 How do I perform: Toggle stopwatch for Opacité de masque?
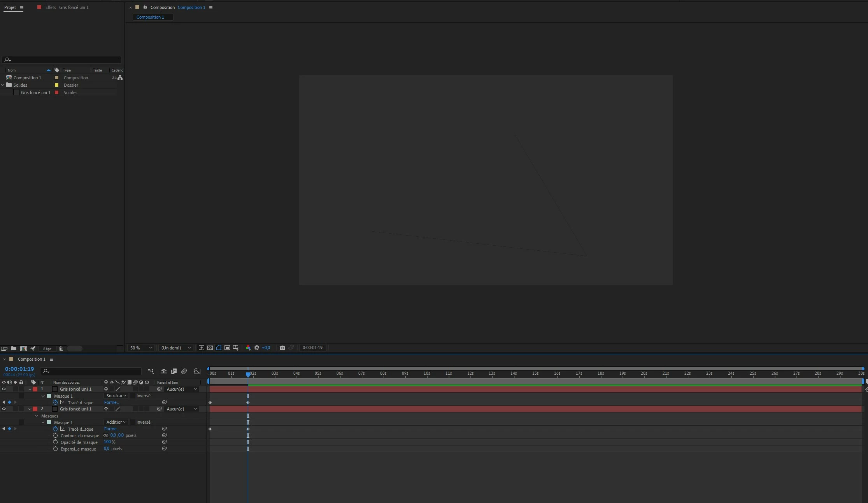click(55, 442)
